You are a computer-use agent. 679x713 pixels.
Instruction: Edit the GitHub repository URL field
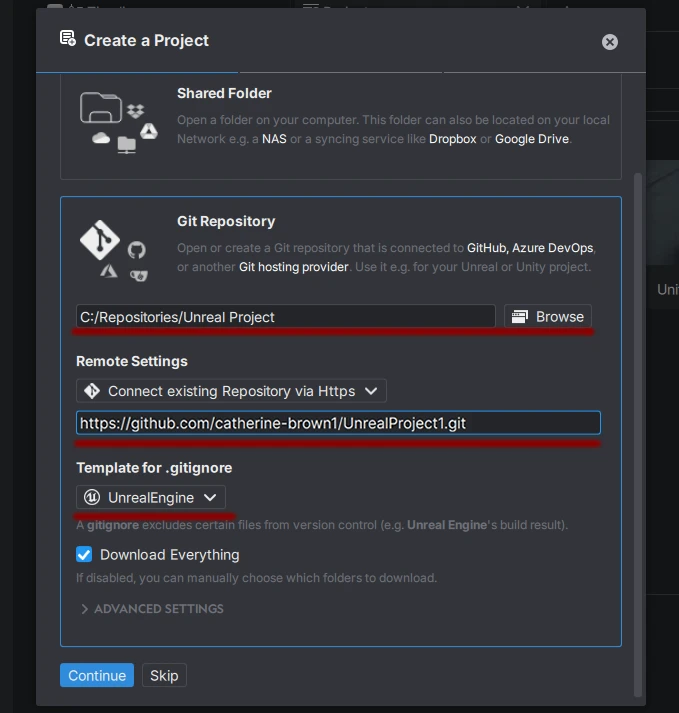click(338, 423)
